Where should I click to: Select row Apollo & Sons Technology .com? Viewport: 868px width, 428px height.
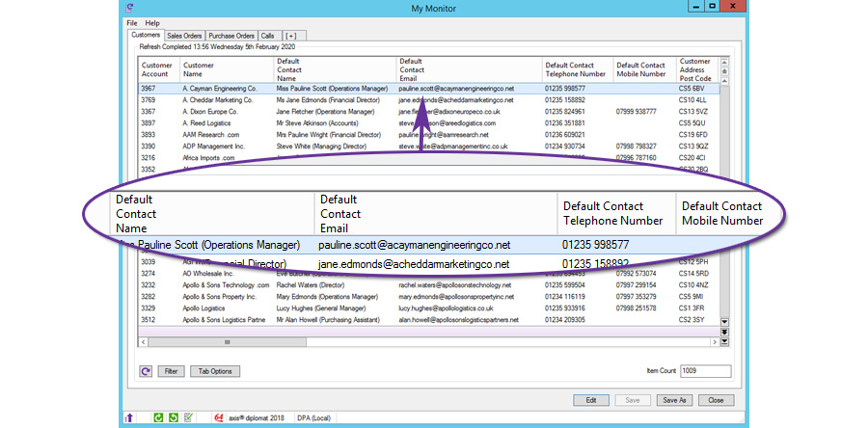click(429, 285)
